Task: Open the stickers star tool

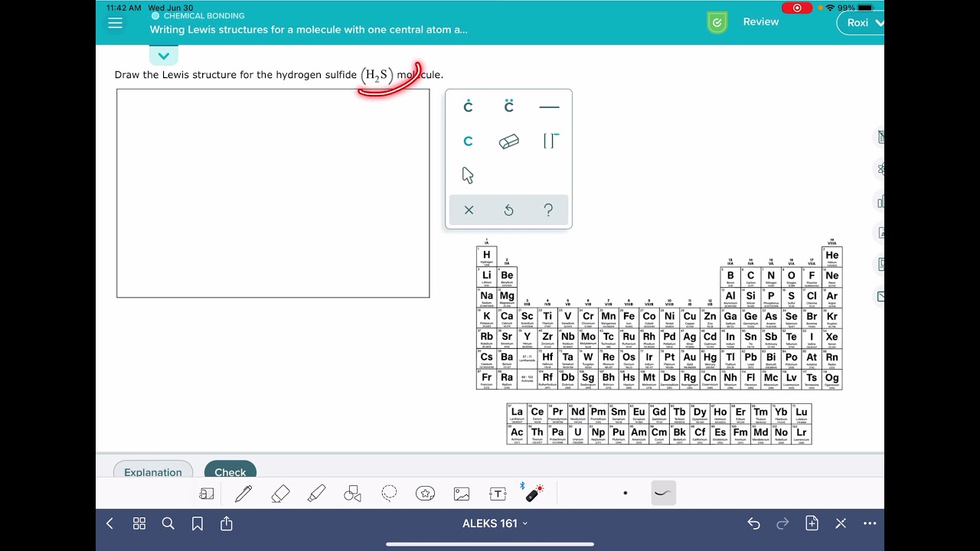Action: click(425, 494)
